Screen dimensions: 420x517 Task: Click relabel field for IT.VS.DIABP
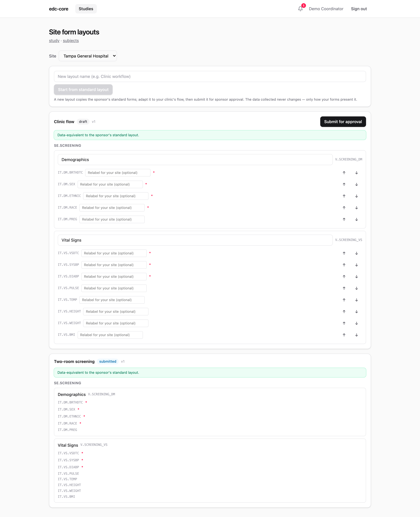coord(114,276)
